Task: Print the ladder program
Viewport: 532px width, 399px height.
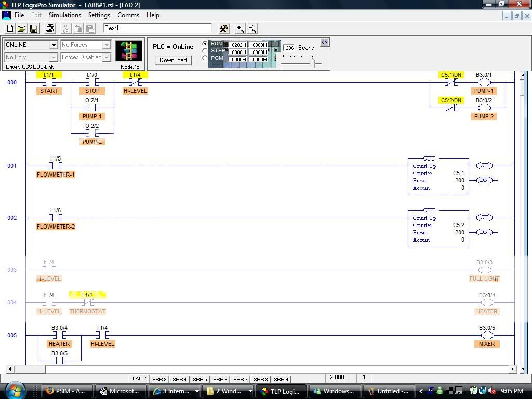Action: pos(48,29)
